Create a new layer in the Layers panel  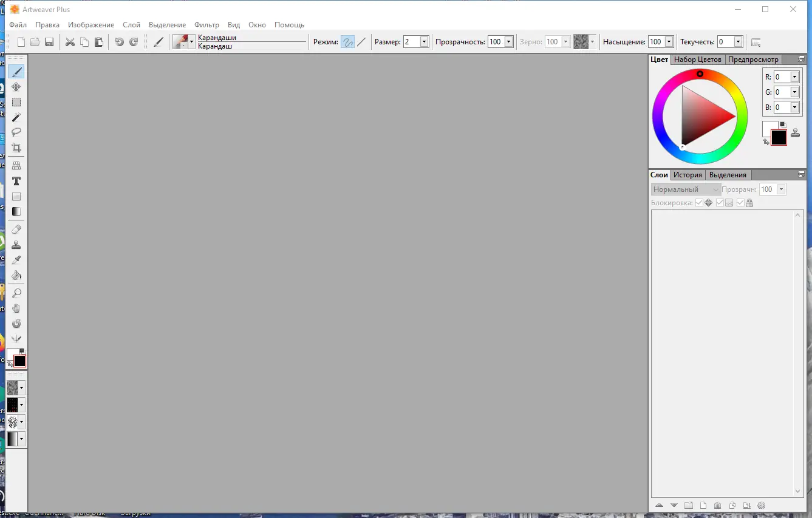(x=703, y=505)
